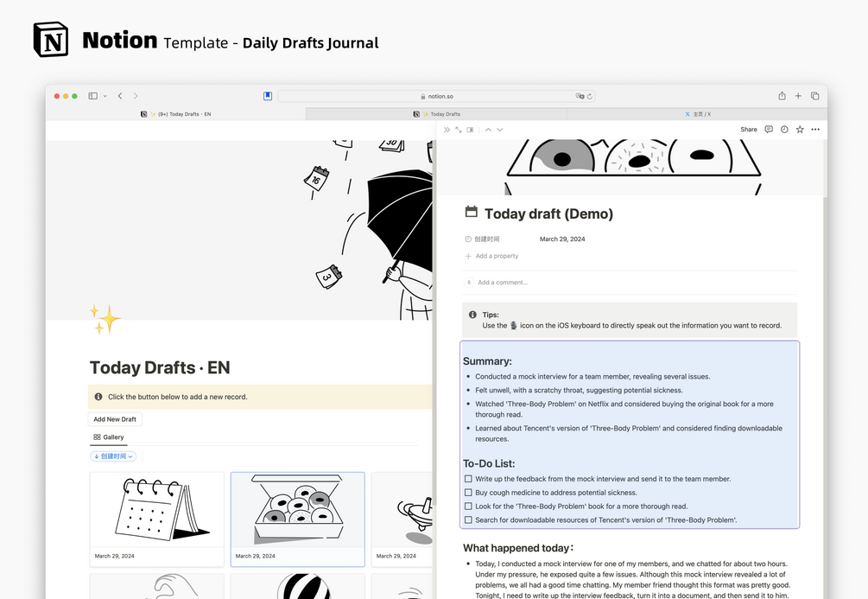
Task: Click the 'Summary:' heading
Action: (487, 361)
